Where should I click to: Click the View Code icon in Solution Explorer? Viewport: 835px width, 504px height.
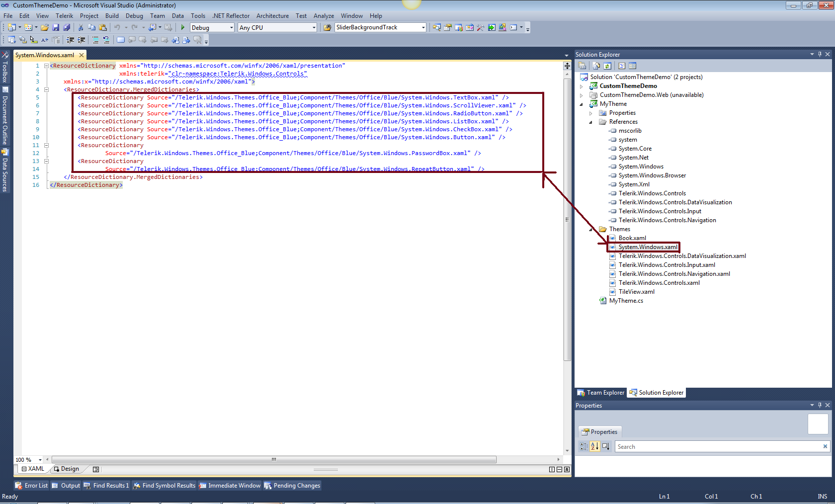pyautogui.click(x=622, y=66)
